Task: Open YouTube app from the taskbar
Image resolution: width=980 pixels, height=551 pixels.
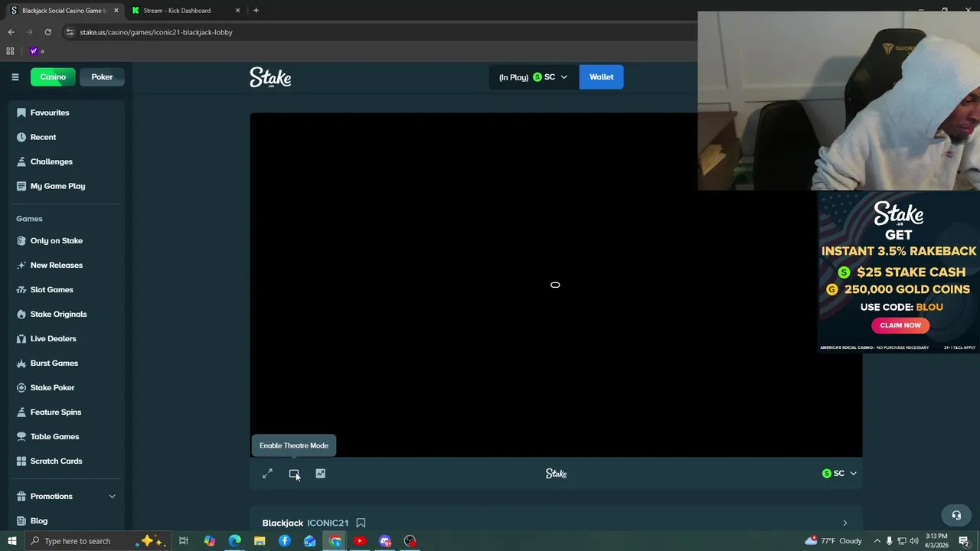Action: click(x=360, y=541)
